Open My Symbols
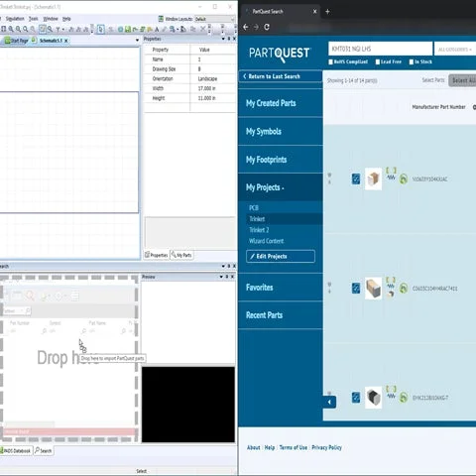476x476 pixels. click(x=264, y=131)
